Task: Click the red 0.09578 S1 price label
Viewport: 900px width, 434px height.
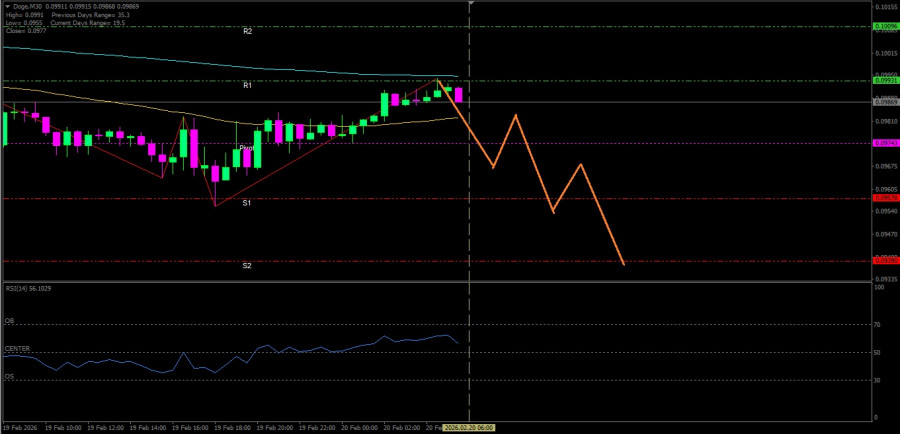Action: (x=886, y=198)
